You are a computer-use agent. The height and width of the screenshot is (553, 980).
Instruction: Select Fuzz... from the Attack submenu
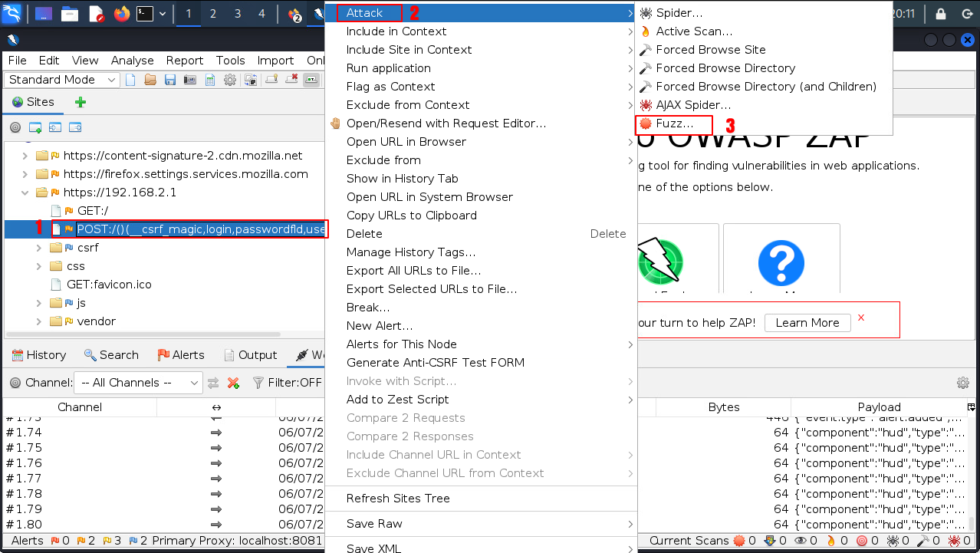674,123
